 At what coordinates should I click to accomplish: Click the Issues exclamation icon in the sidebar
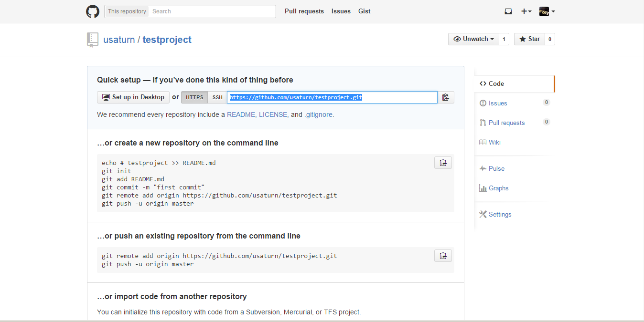(483, 103)
